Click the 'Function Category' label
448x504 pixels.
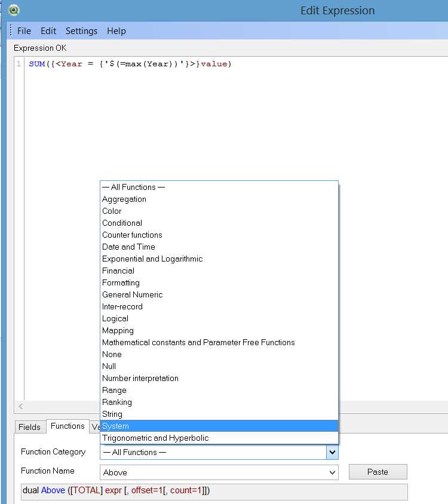click(x=53, y=452)
